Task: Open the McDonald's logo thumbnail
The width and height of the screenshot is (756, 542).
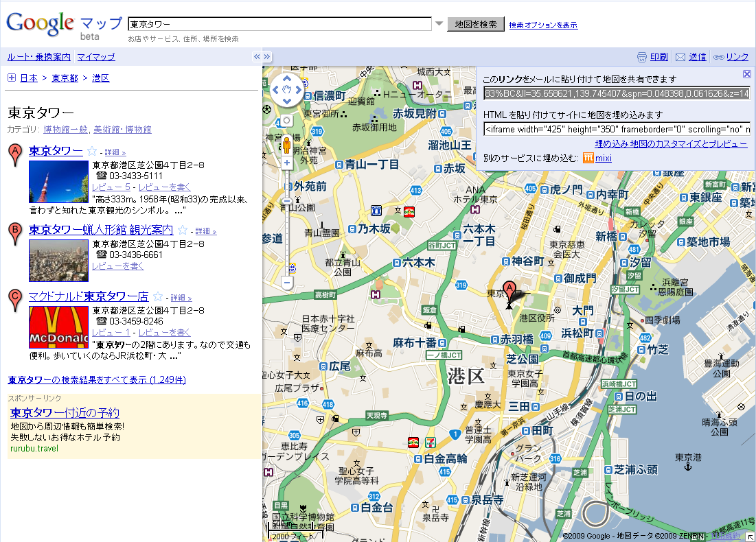Action: click(59, 327)
